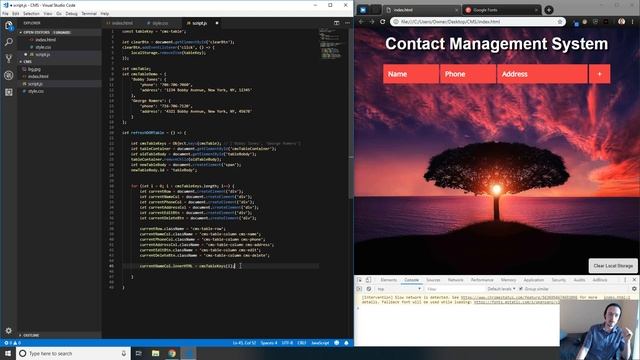Open the Elements tab in DevTools

pos(389,280)
